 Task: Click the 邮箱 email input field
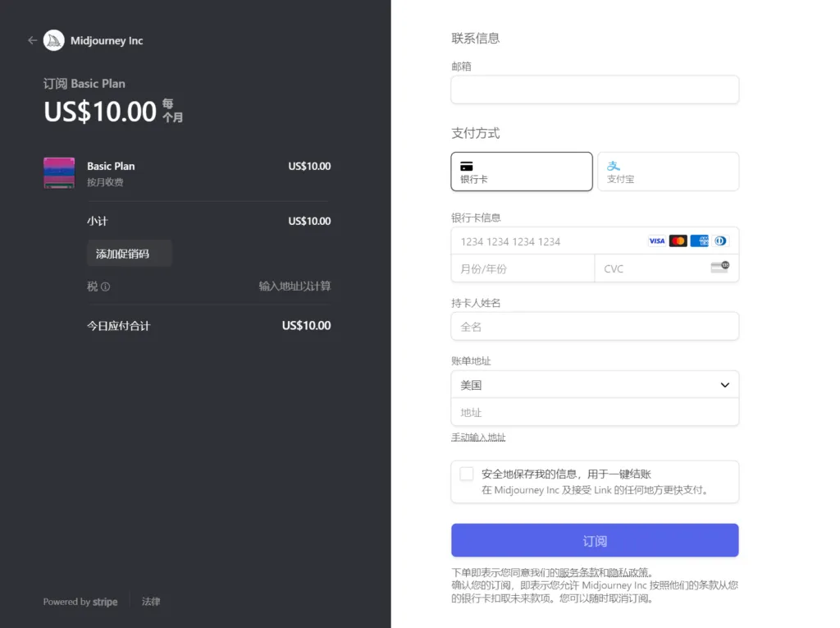coord(595,89)
